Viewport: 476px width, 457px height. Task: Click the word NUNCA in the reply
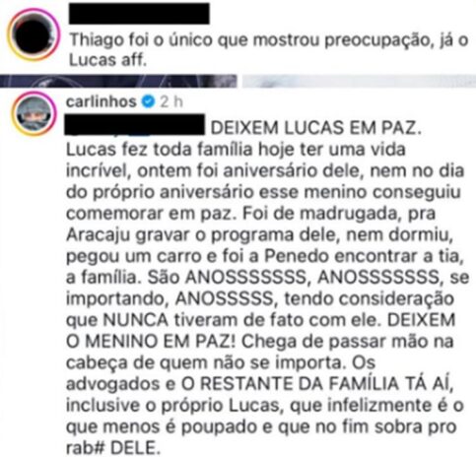[x=136, y=320]
